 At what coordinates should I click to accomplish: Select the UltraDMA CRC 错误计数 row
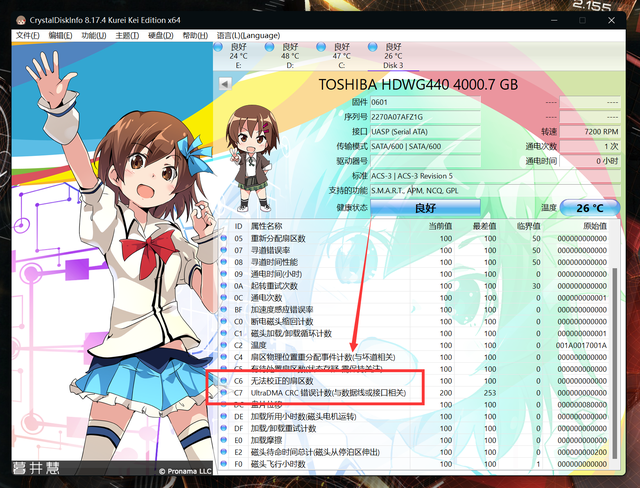pyautogui.click(x=414, y=393)
